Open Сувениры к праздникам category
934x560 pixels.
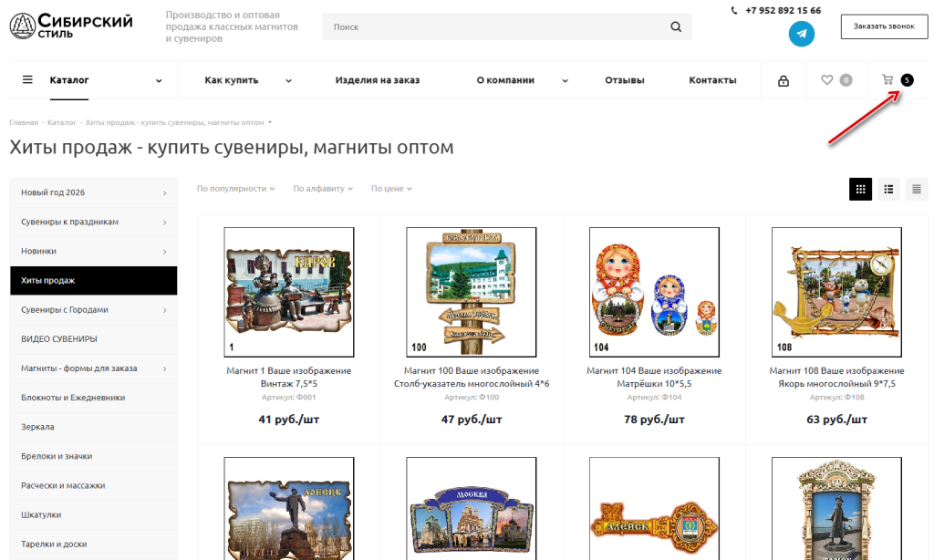[x=94, y=222]
